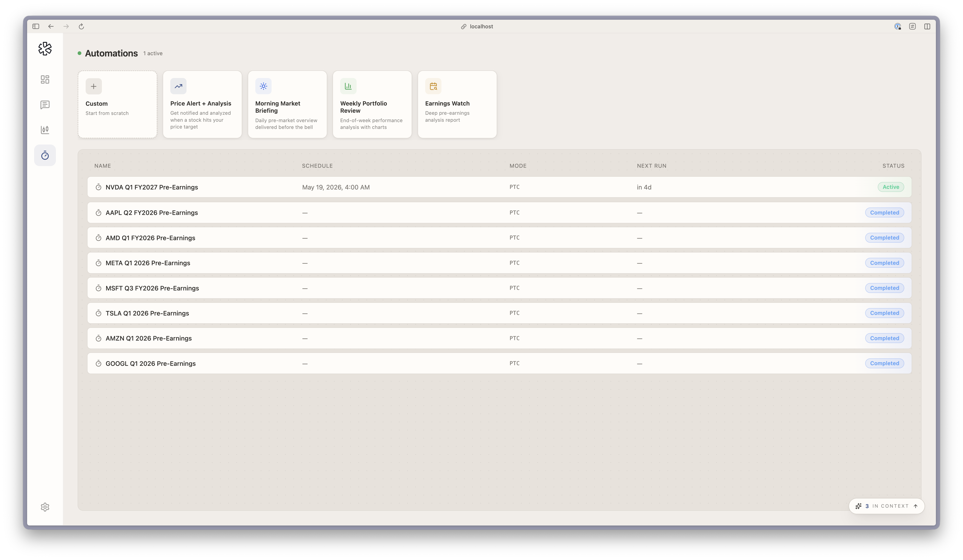Click timer icon beside TSLA Q1 2026 row
Viewport: 963px width, 560px height.
[x=99, y=313]
